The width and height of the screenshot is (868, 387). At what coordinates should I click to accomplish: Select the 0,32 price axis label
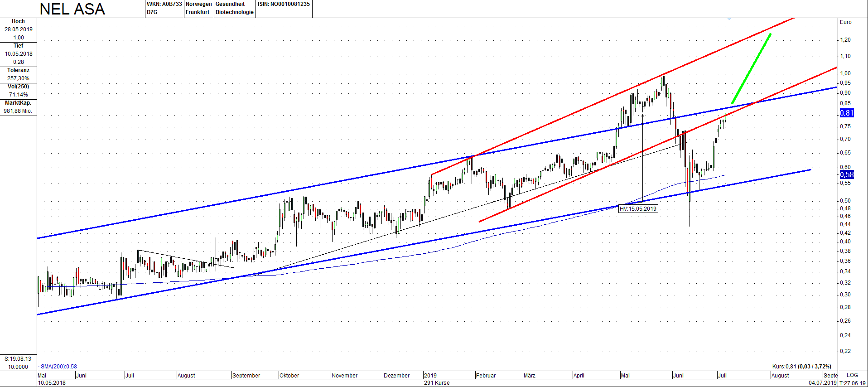point(845,283)
